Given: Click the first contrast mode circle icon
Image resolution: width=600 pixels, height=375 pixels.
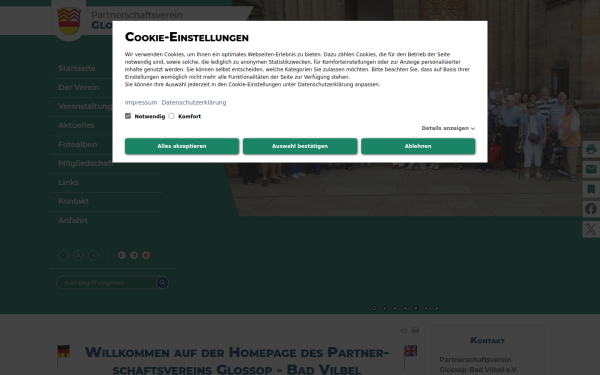Looking at the screenshot, I should point(122,255).
